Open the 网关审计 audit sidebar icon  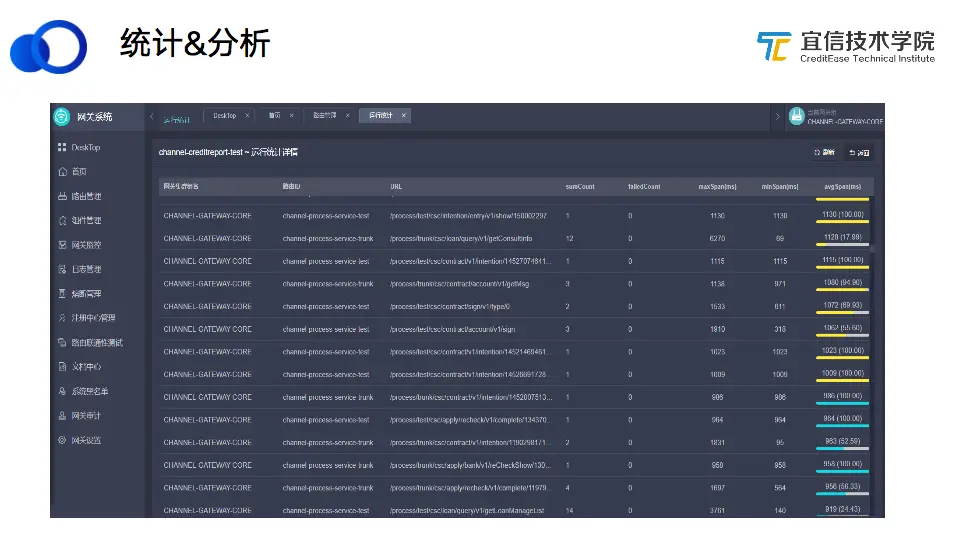point(62,416)
